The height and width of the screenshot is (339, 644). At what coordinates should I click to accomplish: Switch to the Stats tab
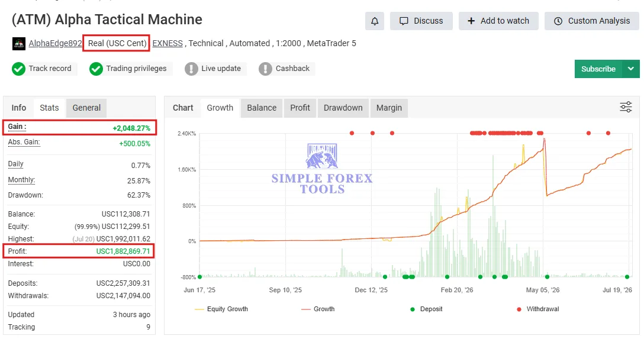[49, 108]
